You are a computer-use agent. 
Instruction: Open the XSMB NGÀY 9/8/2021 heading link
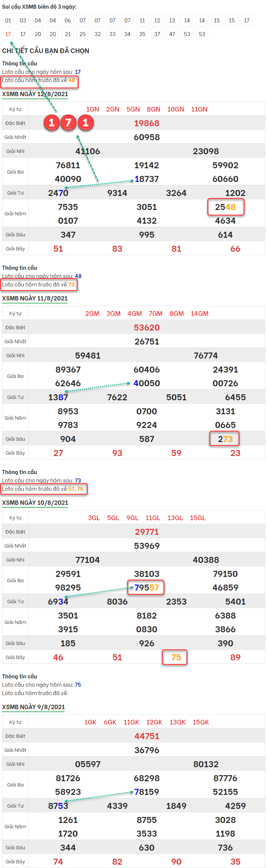(x=33, y=707)
